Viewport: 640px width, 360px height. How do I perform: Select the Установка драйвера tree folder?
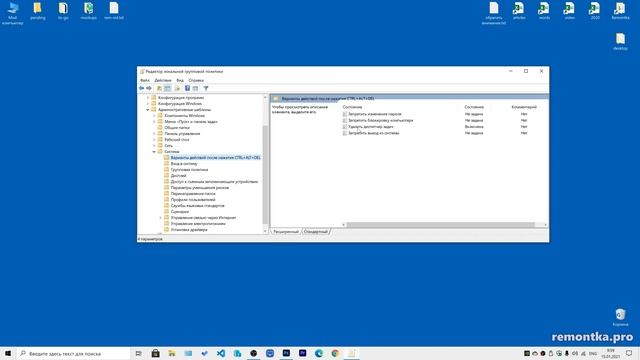(x=189, y=230)
